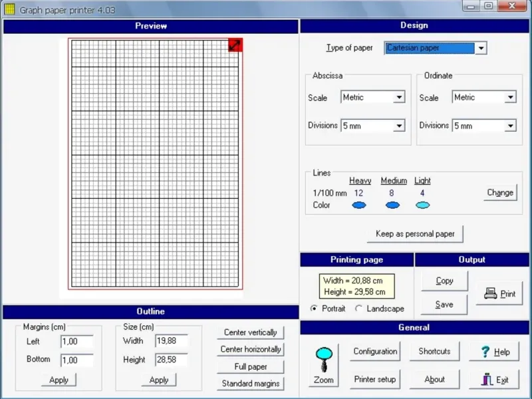Click the Left margin input field
The height and width of the screenshot is (399, 532).
point(77,341)
